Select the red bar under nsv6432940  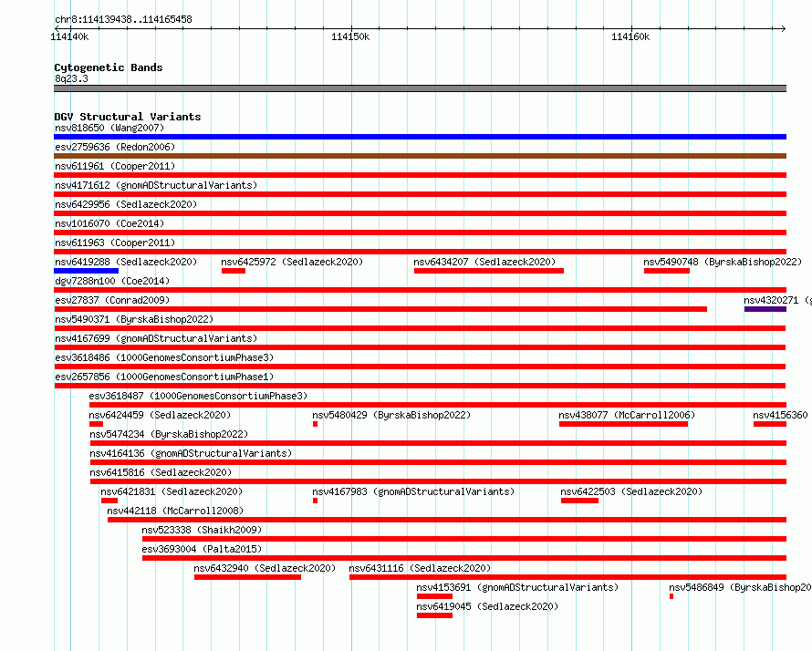(247, 577)
